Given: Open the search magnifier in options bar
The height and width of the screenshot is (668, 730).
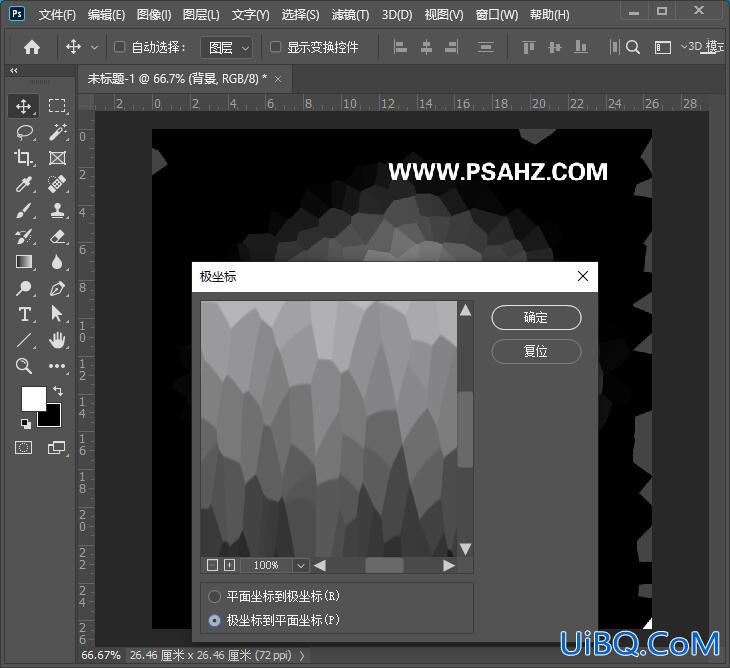Looking at the screenshot, I should [x=633, y=47].
